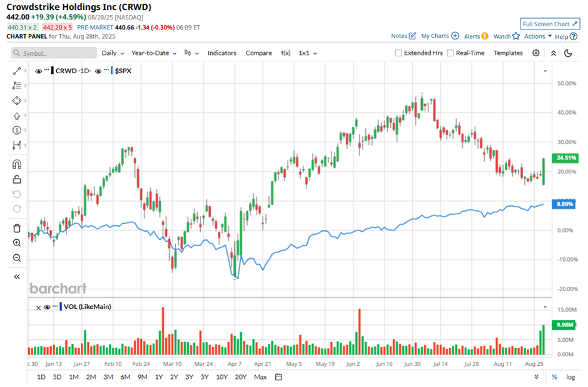Select the 5Y time range
This screenshot has height=387, width=588.
[x=205, y=377]
